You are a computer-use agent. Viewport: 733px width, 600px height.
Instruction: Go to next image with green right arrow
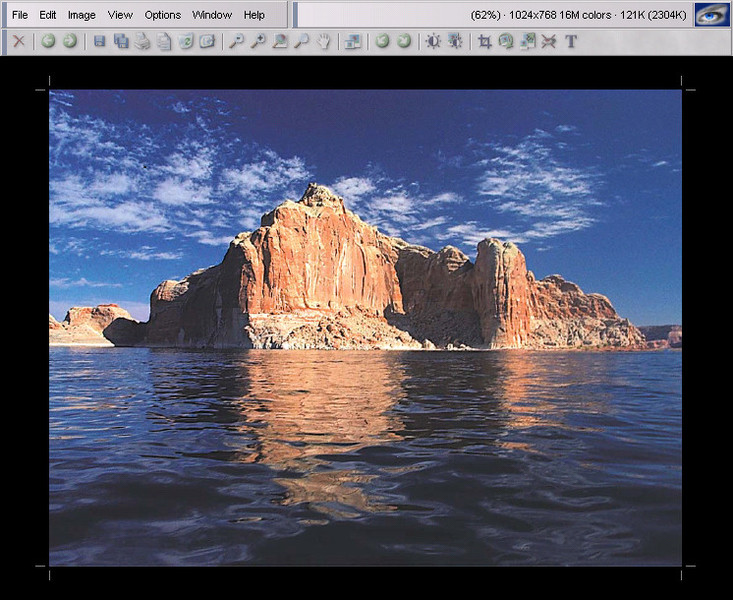70,41
